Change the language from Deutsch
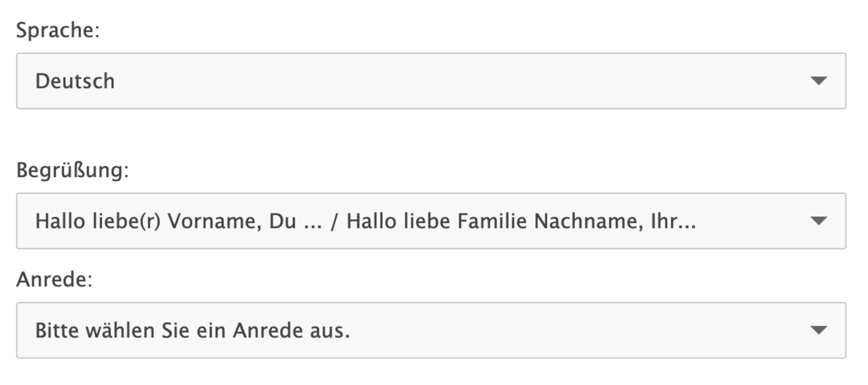The image size is (868, 385). tap(431, 81)
